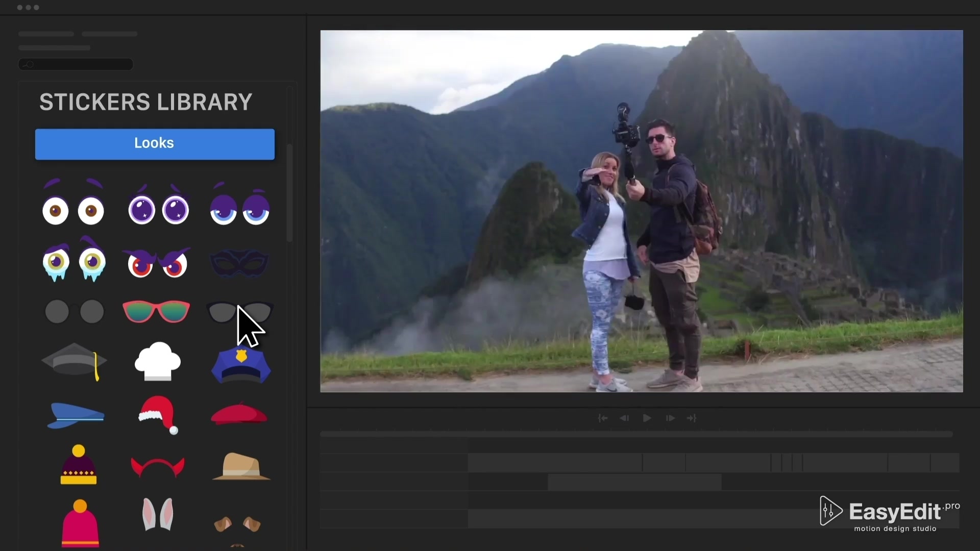Pick the police cap with badge sticker
The width and height of the screenshot is (980, 551).
(x=241, y=365)
